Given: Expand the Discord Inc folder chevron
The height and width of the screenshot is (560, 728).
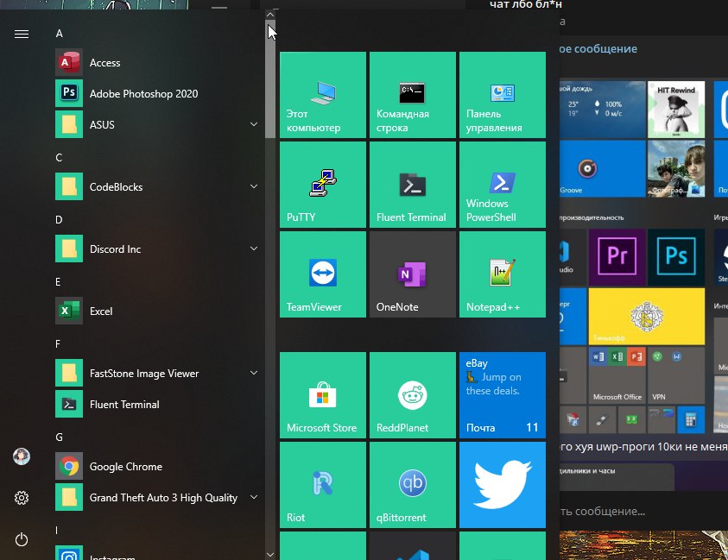Looking at the screenshot, I should 254,249.
